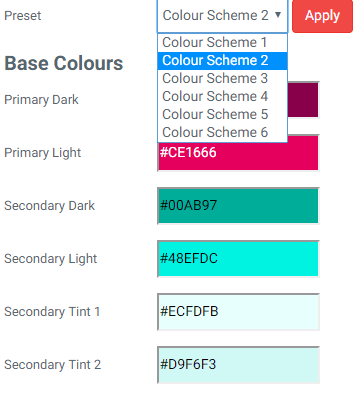Open the Secondary Light #48EFDC colour field
Viewport: 360px width, 402px height.
coord(238,259)
